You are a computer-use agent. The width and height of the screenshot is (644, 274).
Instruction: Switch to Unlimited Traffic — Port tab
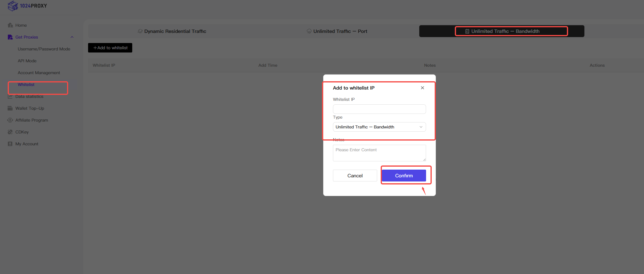[337, 31]
